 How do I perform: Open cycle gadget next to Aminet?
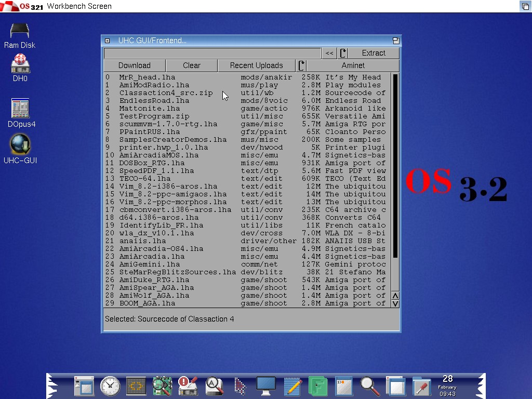301,65
